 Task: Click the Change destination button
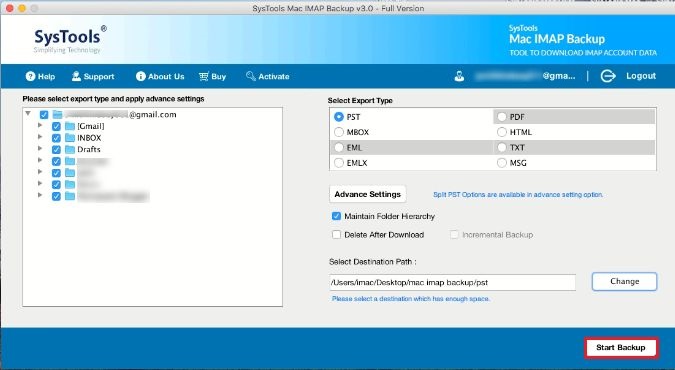point(625,282)
